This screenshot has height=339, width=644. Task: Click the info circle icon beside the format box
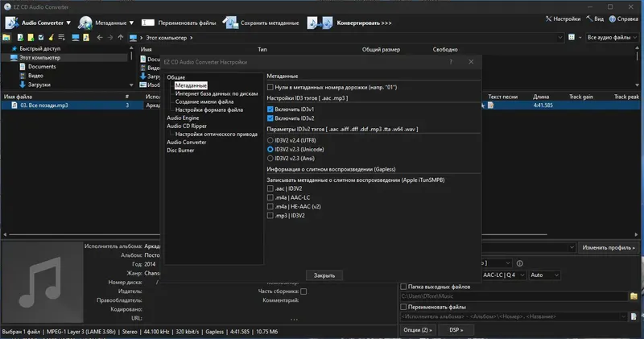pos(519,263)
